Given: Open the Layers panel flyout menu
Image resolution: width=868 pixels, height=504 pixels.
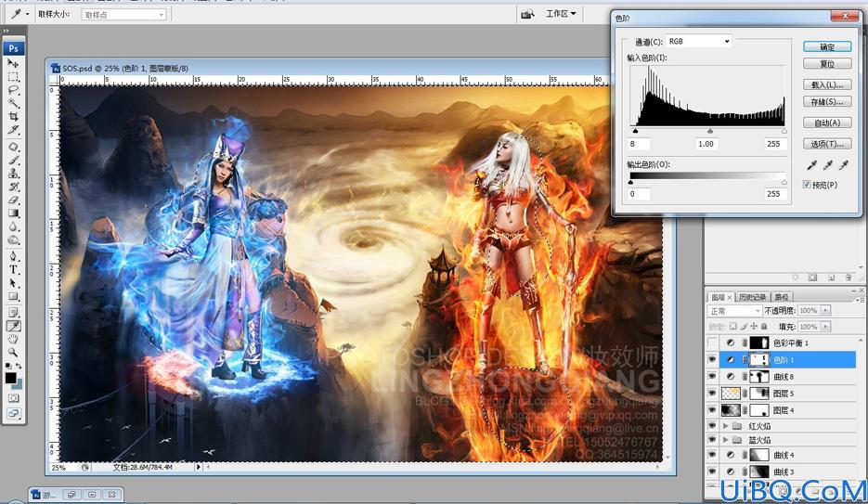Looking at the screenshot, I should (x=860, y=299).
